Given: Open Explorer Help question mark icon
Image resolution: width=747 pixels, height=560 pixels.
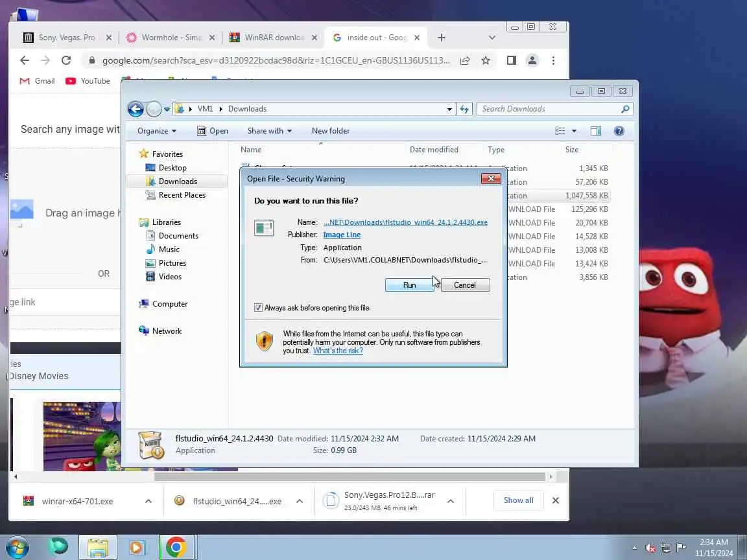Looking at the screenshot, I should pos(619,131).
